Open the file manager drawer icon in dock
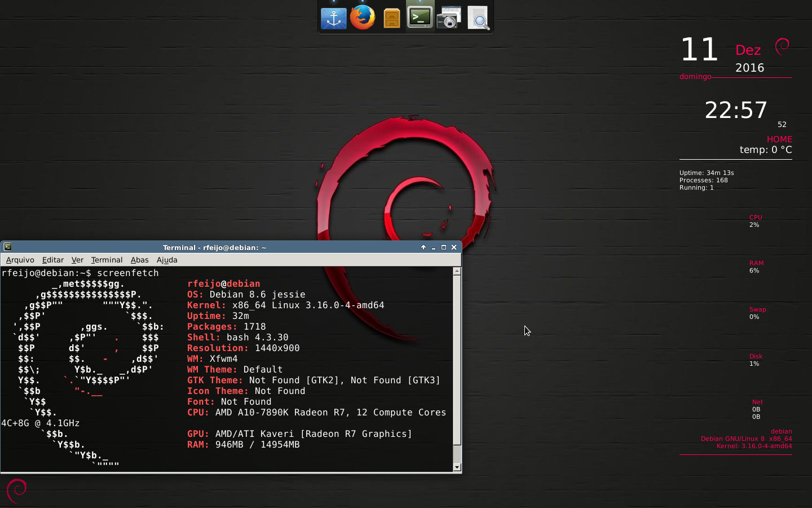812x508 pixels. tap(392, 18)
